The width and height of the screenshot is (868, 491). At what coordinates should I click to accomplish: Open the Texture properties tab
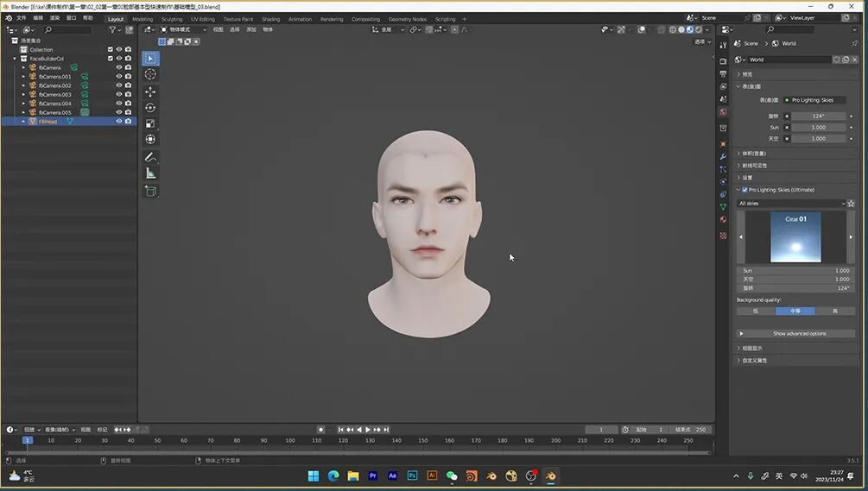click(723, 236)
